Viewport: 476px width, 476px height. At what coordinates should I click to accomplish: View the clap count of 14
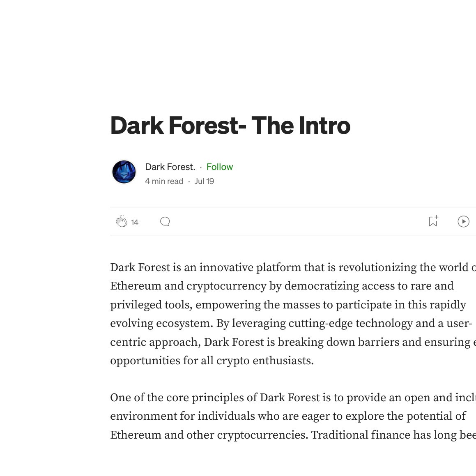pos(135,222)
